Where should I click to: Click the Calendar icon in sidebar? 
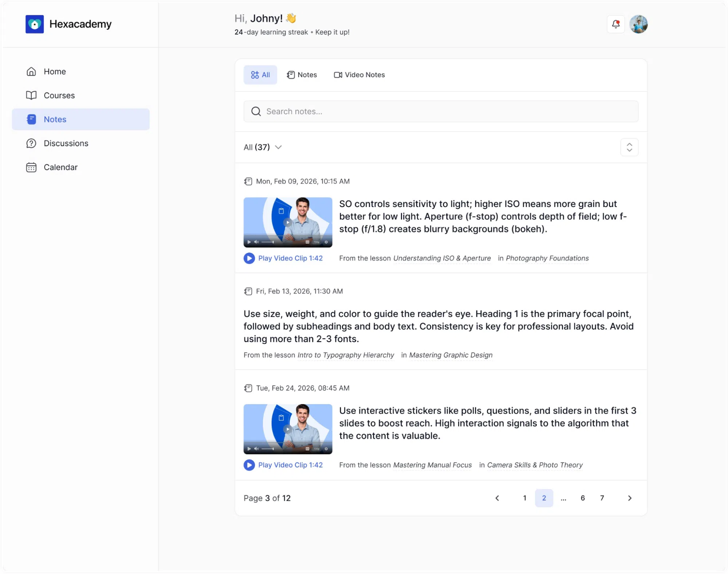click(x=31, y=167)
